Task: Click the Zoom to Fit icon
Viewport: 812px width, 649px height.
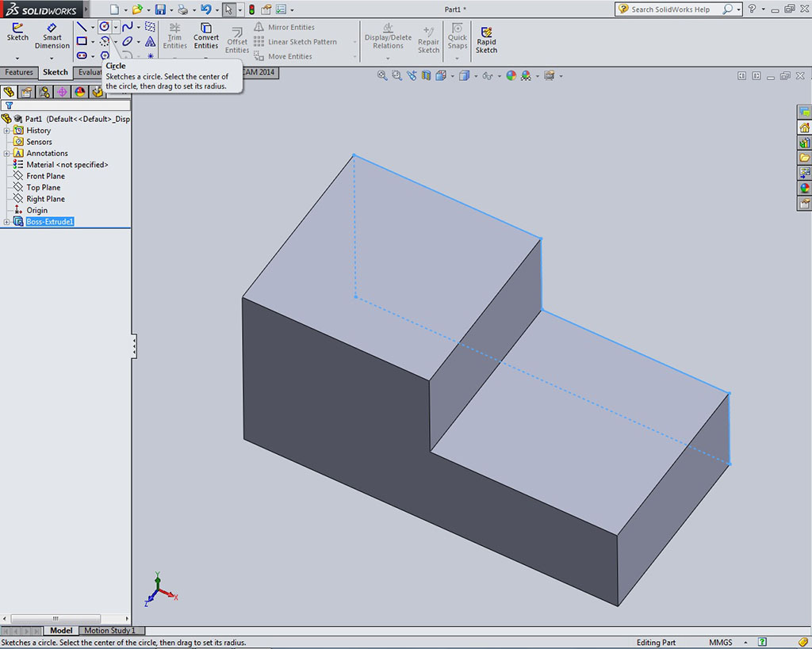Action: [382, 76]
